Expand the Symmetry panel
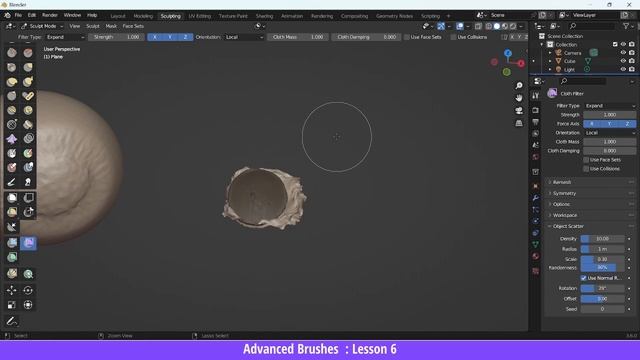Screen dimensions: 640x360 point(564,193)
